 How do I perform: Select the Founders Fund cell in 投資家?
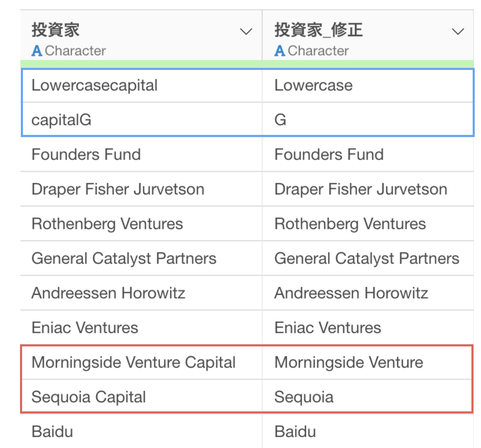tap(141, 154)
